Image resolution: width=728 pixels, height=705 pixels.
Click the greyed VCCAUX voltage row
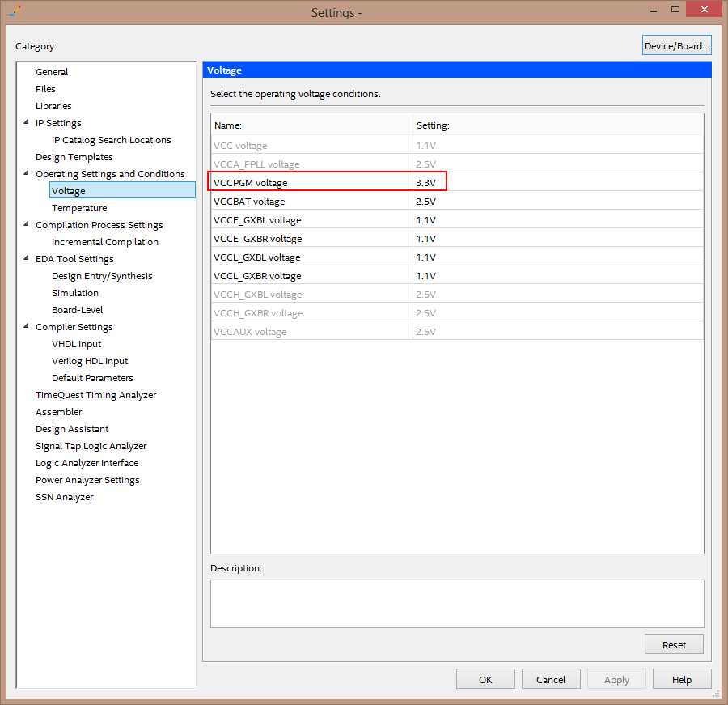click(457, 331)
